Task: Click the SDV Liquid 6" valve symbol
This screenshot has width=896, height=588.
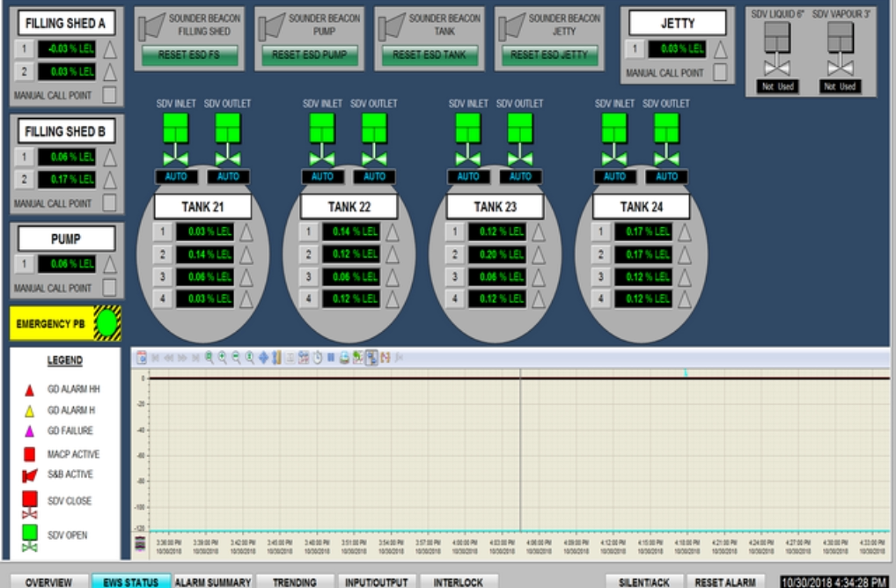Action: 777,49
